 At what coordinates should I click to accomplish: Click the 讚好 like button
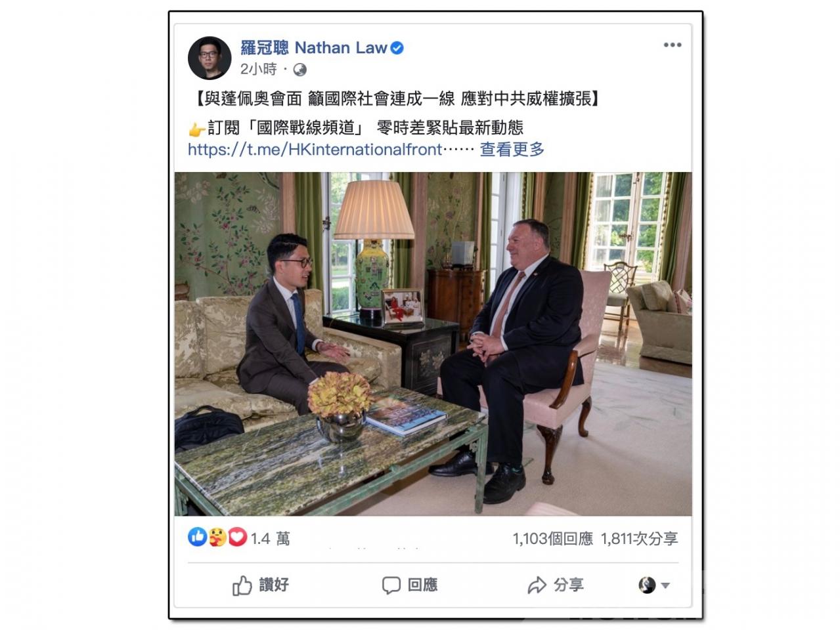pos(261,585)
